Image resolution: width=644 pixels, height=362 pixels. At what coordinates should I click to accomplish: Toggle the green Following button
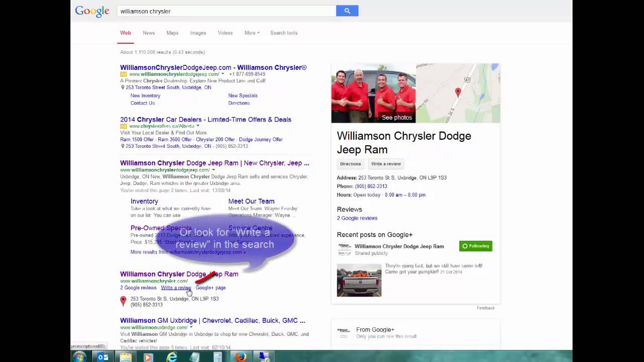pyautogui.click(x=475, y=246)
